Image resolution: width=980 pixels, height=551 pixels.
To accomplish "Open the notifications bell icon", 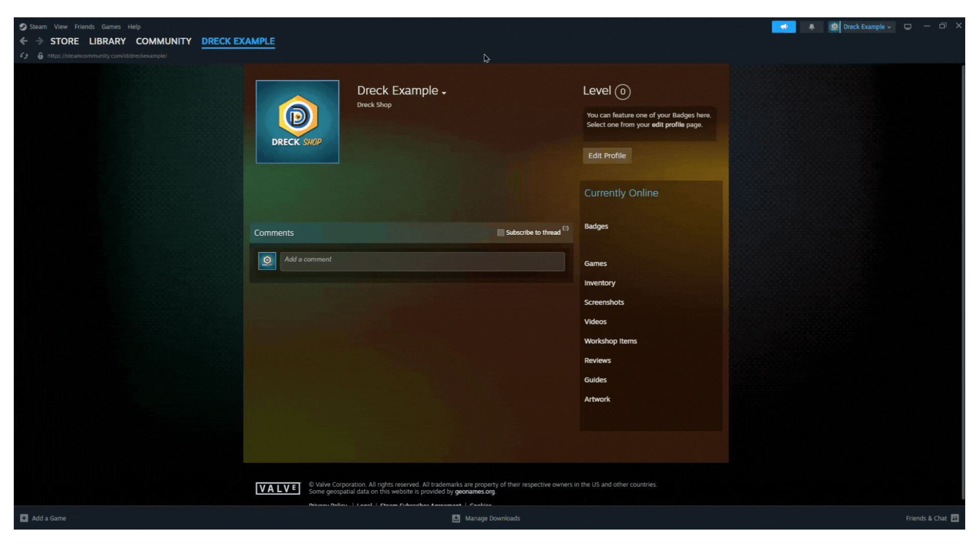I will tap(812, 27).
